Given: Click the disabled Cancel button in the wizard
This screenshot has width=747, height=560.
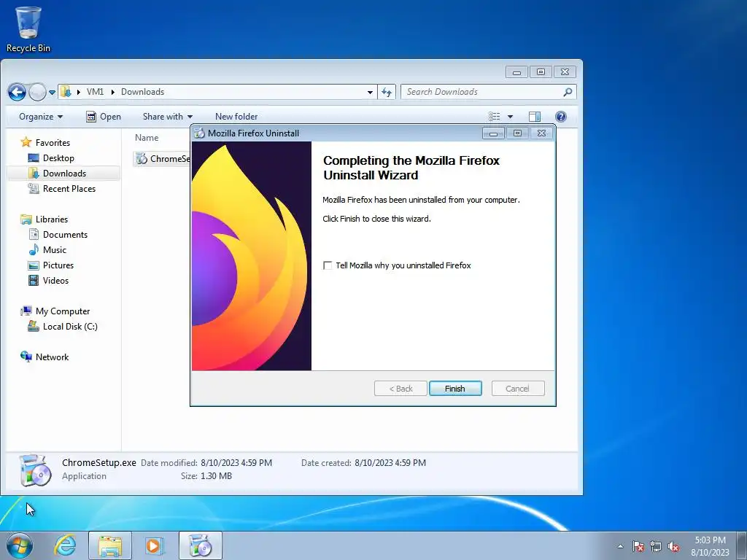Looking at the screenshot, I should [517, 389].
